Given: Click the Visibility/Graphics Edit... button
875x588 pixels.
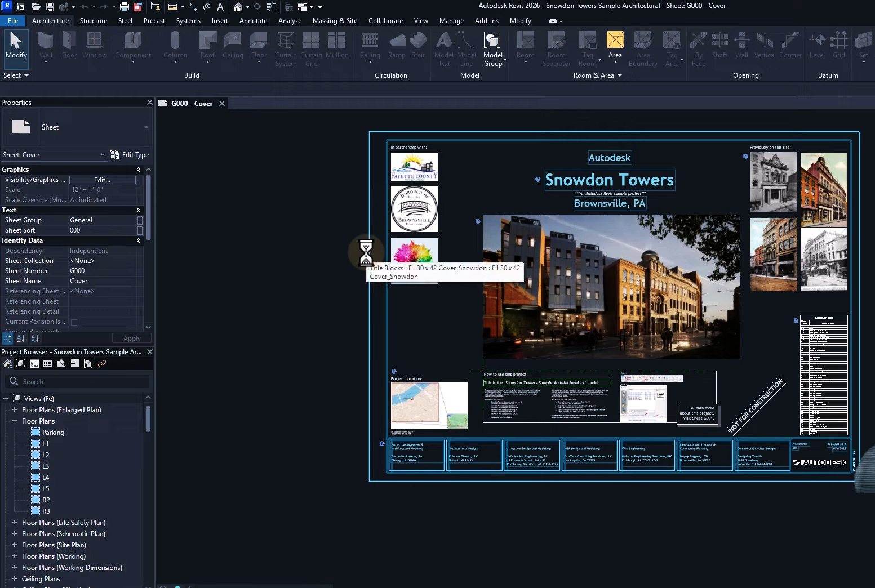Looking at the screenshot, I should tap(103, 180).
